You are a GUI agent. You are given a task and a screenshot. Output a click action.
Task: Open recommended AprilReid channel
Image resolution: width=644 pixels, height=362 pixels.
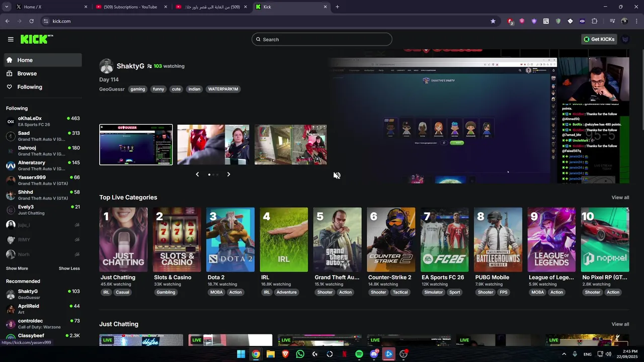43,309
